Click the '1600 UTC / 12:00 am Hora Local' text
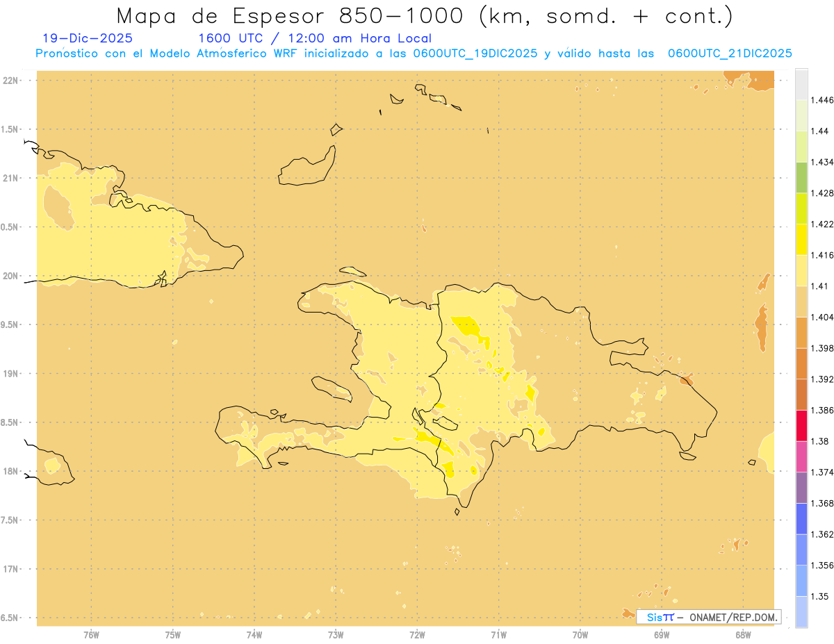Image resolution: width=834 pixels, height=644 pixels. [x=315, y=38]
